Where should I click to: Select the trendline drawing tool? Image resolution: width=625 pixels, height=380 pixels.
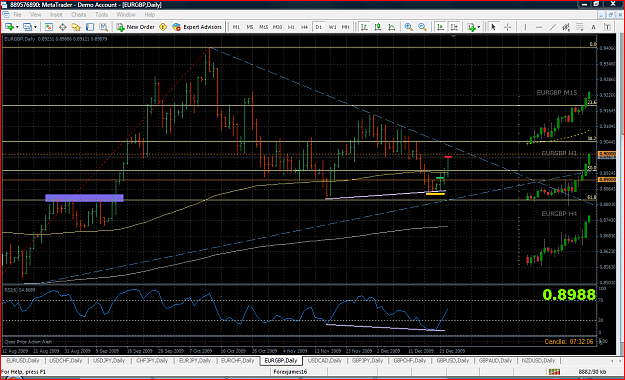tap(552, 27)
